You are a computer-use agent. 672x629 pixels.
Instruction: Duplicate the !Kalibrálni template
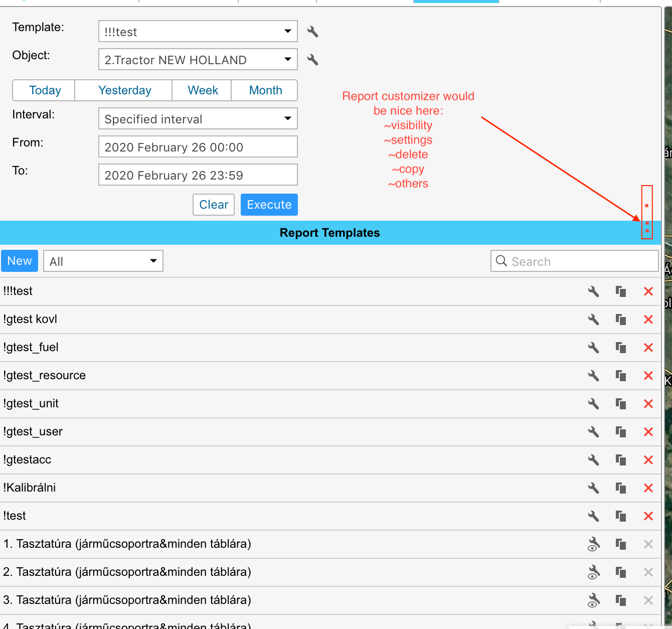pyautogui.click(x=621, y=488)
